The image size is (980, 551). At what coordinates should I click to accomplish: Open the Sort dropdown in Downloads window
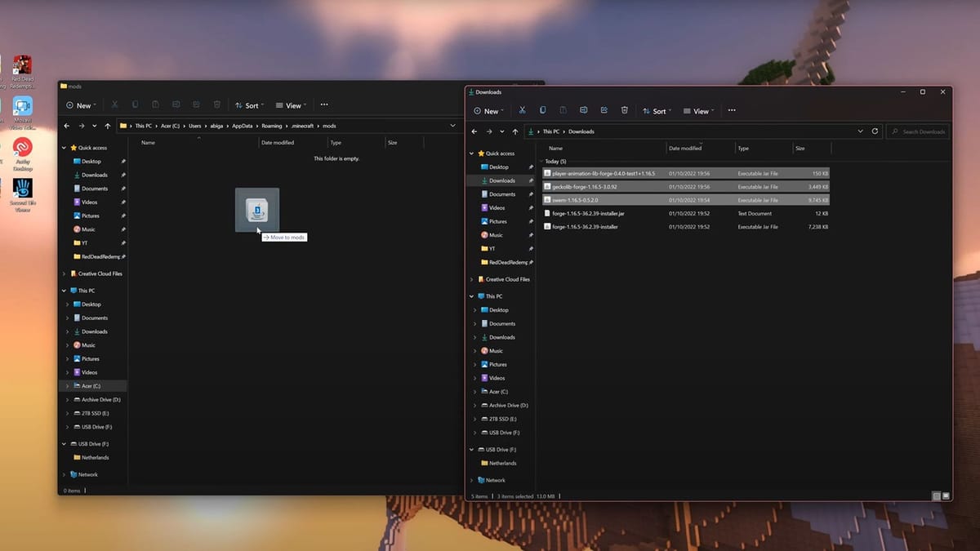pyautogui.click(x=657, y=110)
